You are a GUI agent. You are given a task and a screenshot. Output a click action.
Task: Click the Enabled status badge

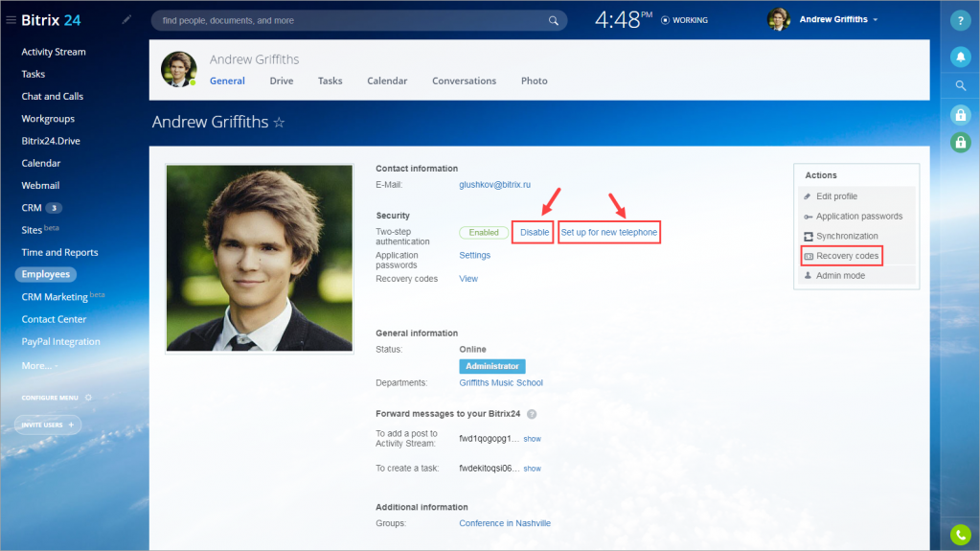(x=484, y=232)
